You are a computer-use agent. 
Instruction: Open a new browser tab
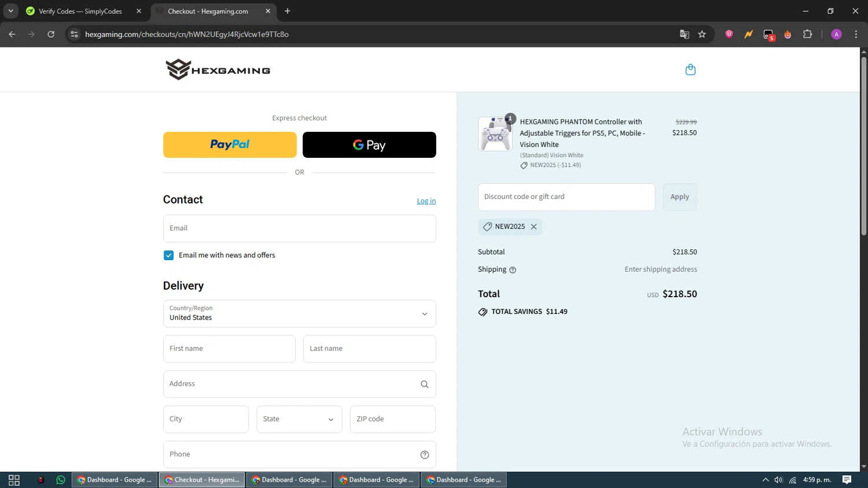(x=288, y=11)
